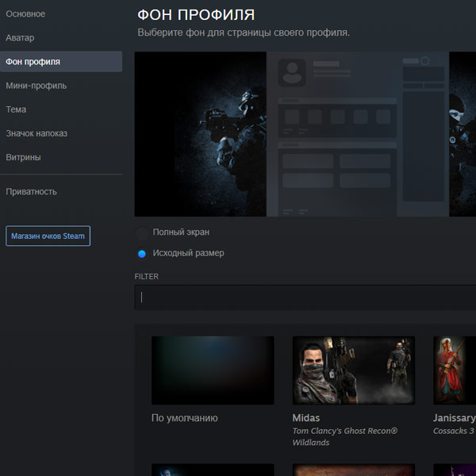Click the FILTER label
This screenshot has height=476, width=476.
[146, 277]
